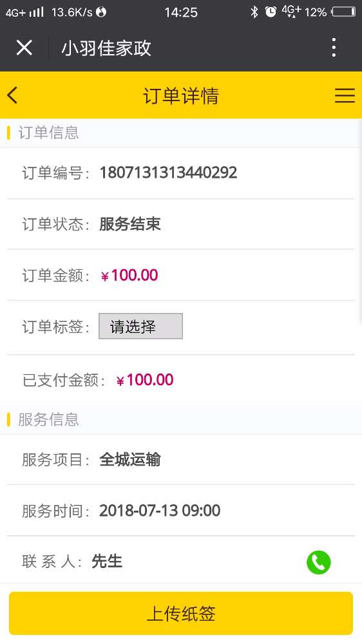Tap the 4G+ signal strength indicator

coord(24,12)
